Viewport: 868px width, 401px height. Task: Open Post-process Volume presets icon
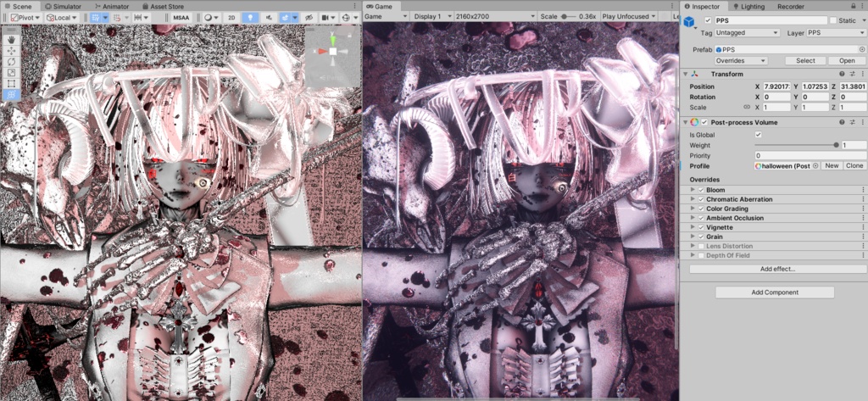pos(853,122)
